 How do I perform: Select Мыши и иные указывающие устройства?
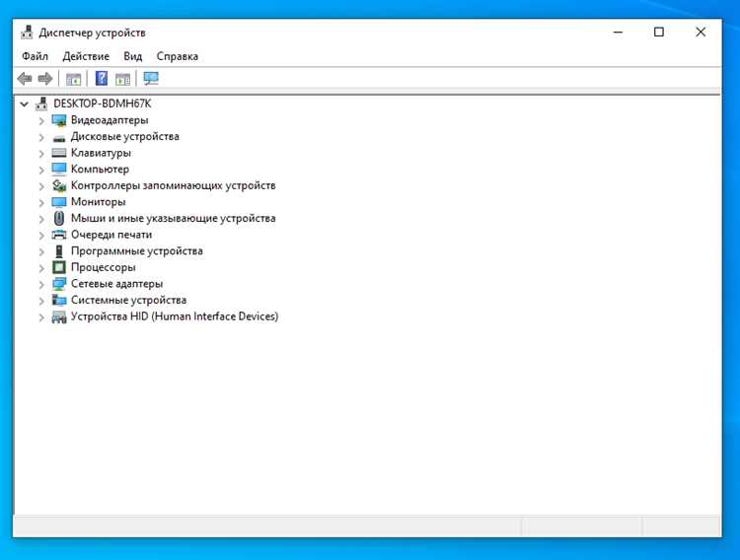click(174, 218)
